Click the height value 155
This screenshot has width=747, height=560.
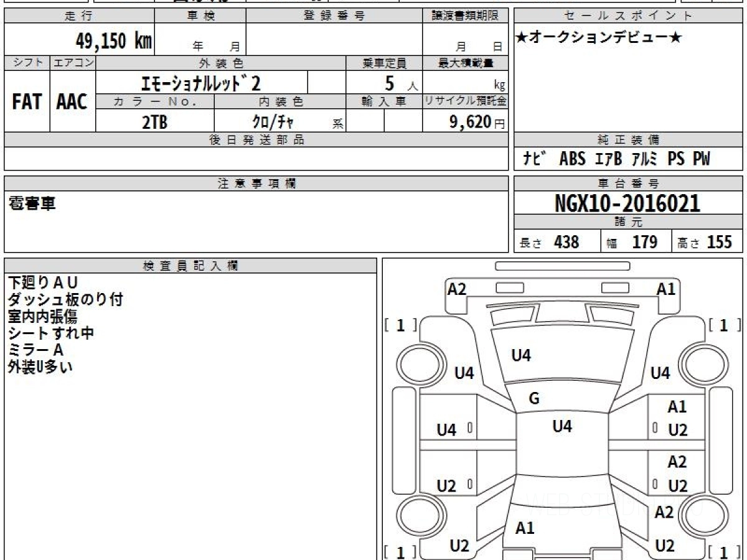pyautogui.click(x=720, y=242)
